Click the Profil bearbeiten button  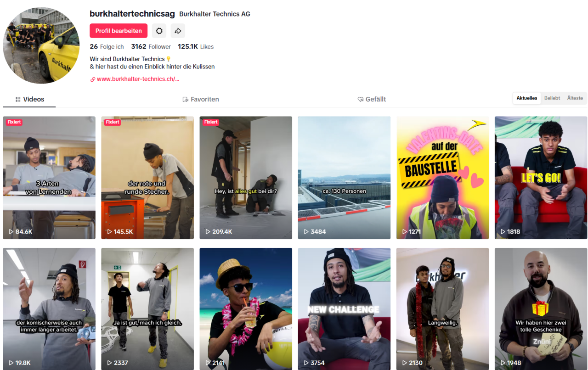pos(119,31)
